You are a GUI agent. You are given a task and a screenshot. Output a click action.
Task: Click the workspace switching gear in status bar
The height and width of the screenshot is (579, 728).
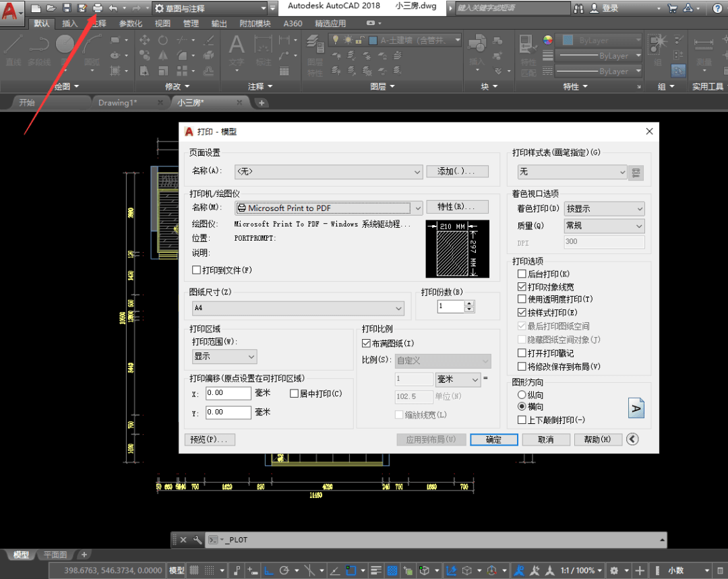614,570
